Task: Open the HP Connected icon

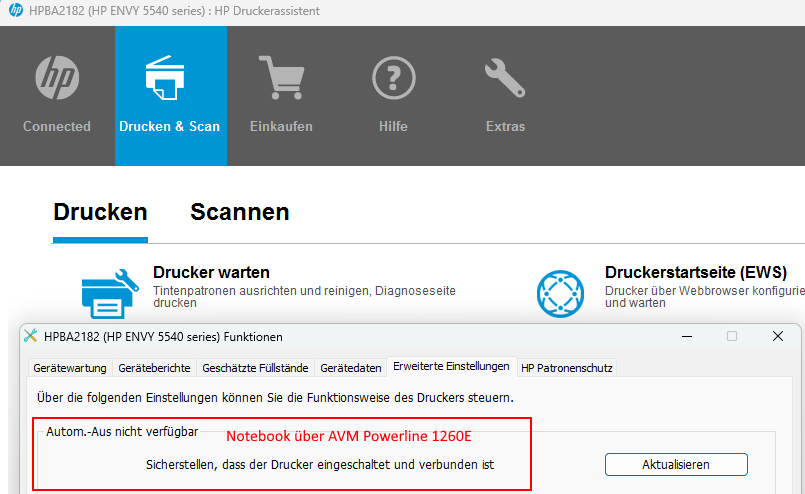Action: click(x=57, y=78)
